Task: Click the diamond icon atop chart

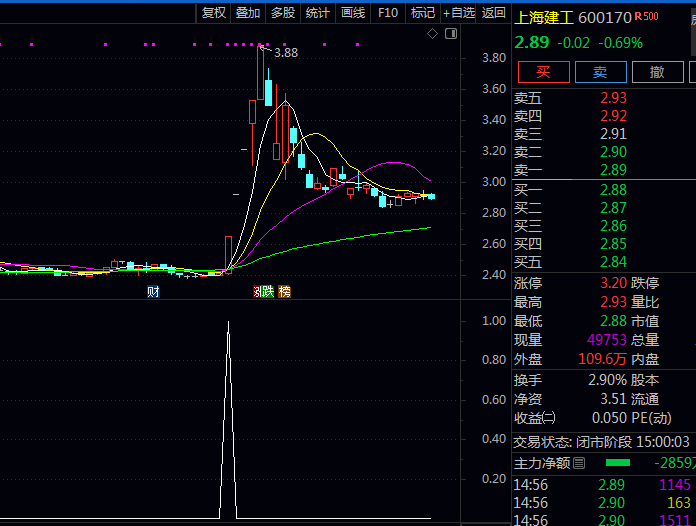Action: coord(432,34)
